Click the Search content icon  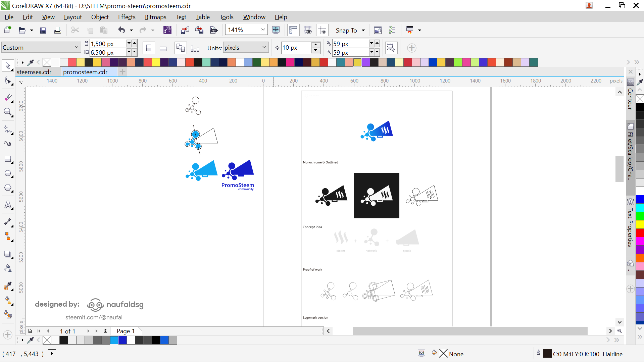[167, 30]
